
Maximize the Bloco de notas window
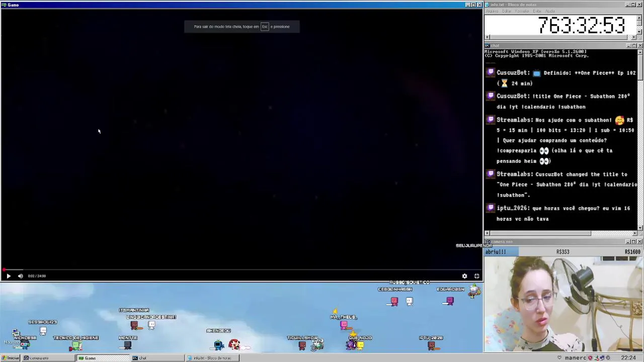coord(634,5)
